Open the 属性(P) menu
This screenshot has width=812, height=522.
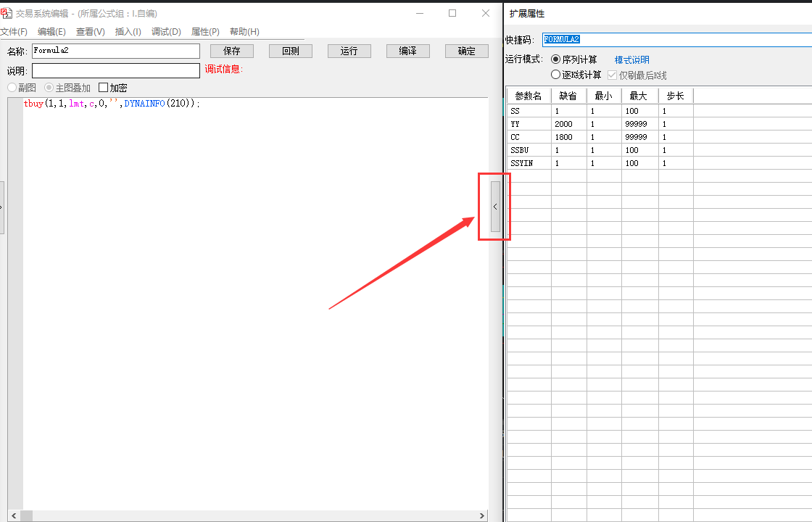(205, 32)
